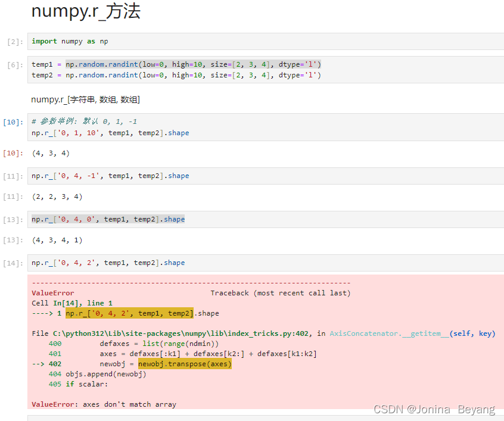
Task: Click the np.r_['0, 4, -1'] code cell
Action: click(x=107, y=175)
